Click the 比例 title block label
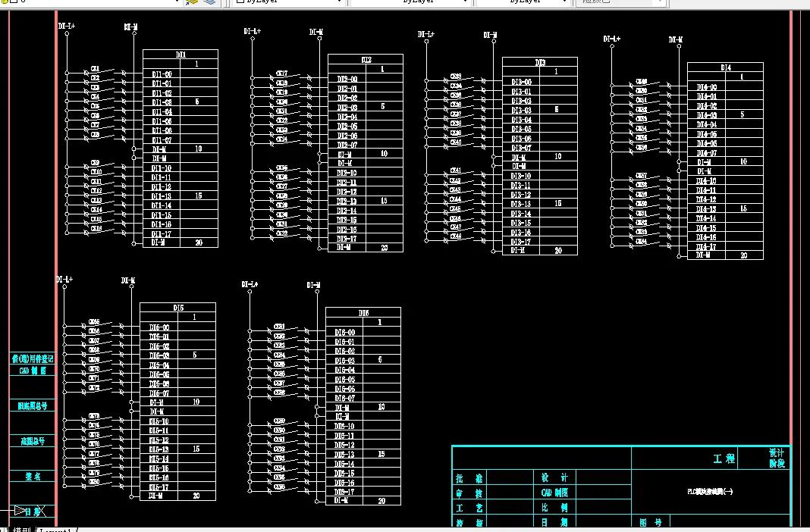Screen dimensions: 810x532 pyautogui.click(x=554, y=508)
